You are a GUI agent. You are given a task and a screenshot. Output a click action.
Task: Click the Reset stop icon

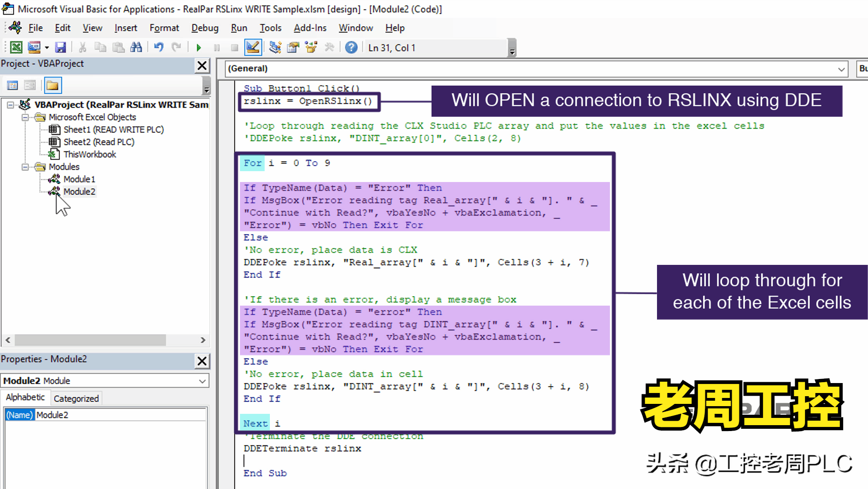click(x=234, y=48)
